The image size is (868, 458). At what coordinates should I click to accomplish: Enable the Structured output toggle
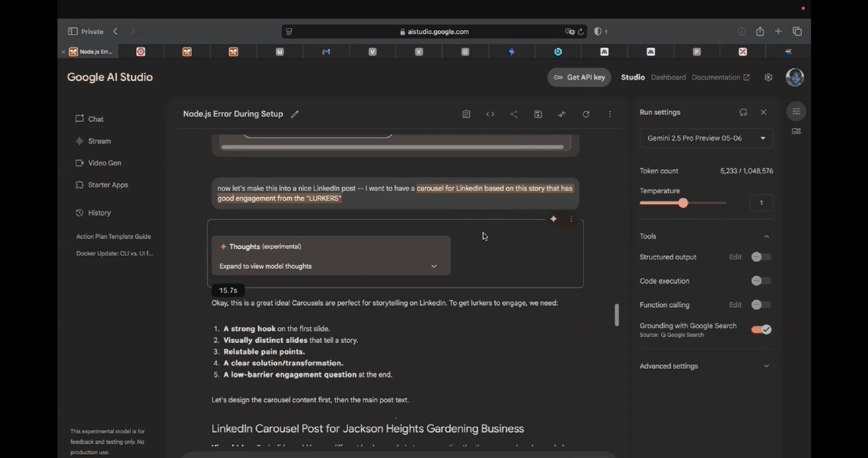click(761, 257)
